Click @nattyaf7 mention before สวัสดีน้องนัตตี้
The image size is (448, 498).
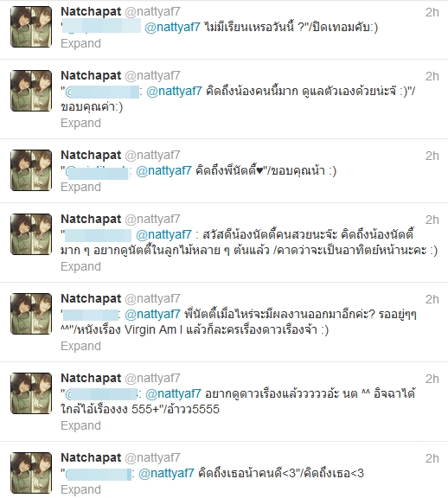[163, 234]
